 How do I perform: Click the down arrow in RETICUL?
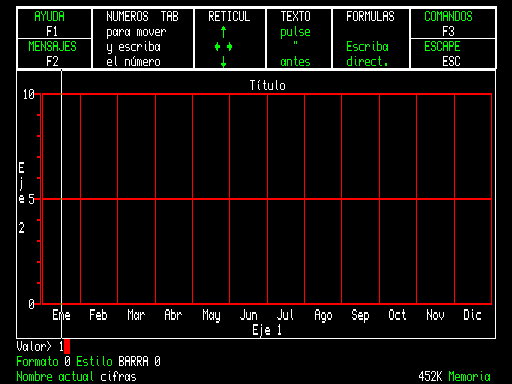pos(224,62)
